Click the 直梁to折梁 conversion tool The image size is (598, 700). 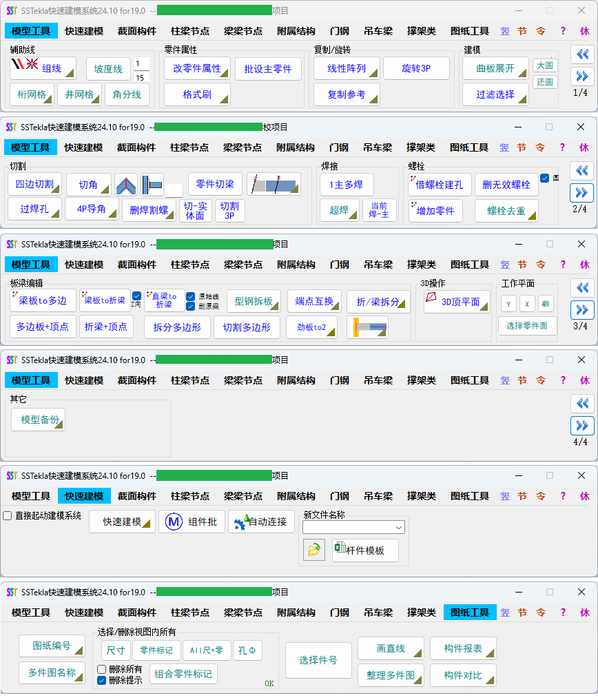[x=164, y=300]
